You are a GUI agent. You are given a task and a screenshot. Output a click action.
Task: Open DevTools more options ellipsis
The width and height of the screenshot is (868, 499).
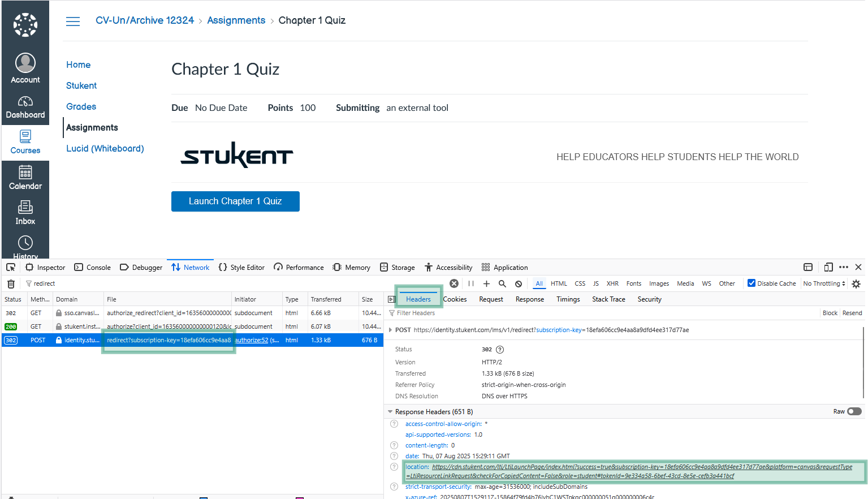click(x=844, y=267)
